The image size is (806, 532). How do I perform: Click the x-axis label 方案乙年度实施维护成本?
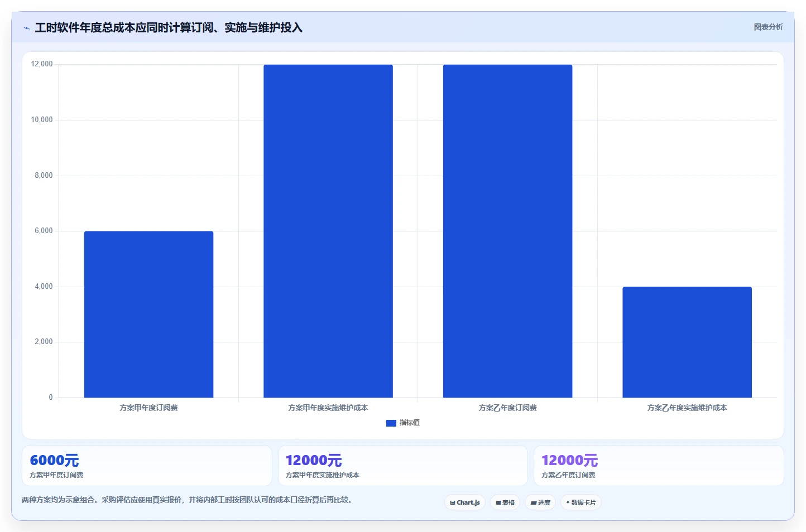pos(687,408)
